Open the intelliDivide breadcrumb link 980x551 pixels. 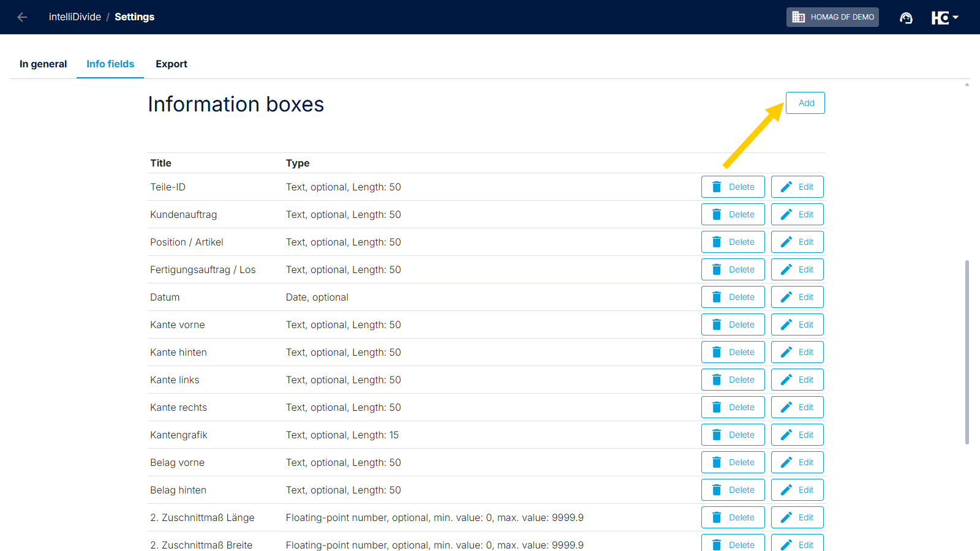click(x=75, y=17)
